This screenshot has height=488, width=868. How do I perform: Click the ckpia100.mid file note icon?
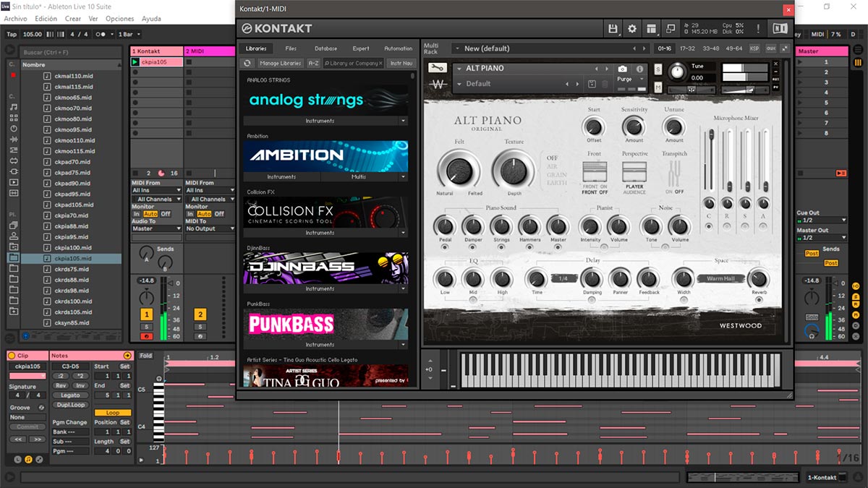click(x=47, y=248)
